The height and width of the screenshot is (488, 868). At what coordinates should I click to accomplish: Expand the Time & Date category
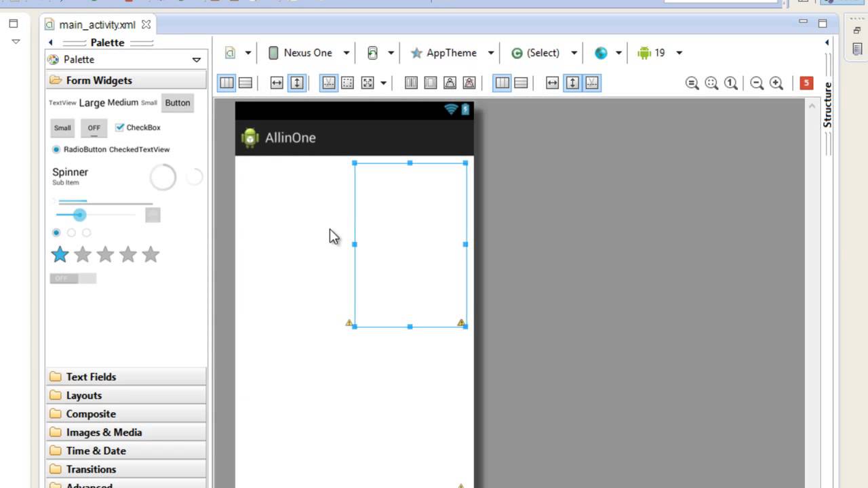click(x=126, y=451)
